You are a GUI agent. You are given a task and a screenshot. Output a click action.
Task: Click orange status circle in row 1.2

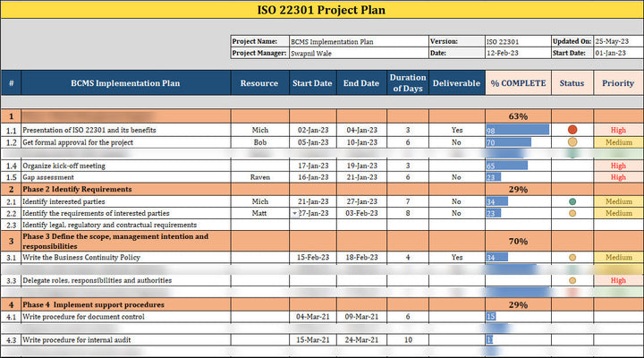click(x=572, y=141)
